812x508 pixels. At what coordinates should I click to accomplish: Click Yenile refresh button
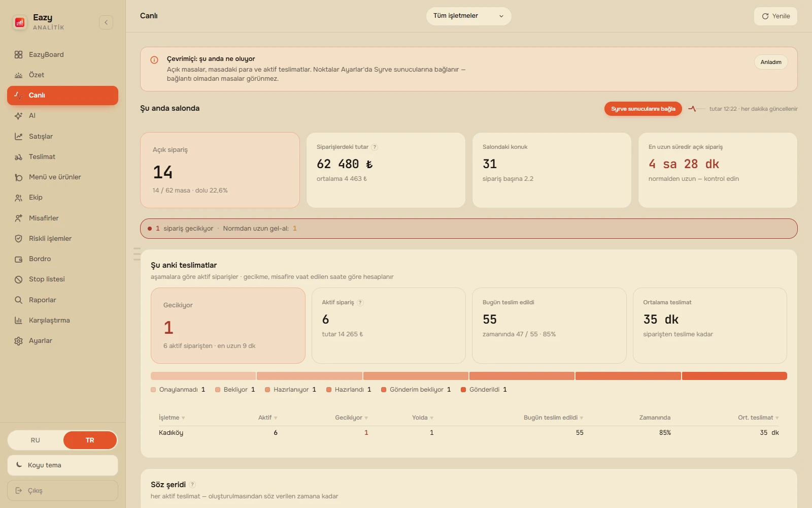(775, 16)
